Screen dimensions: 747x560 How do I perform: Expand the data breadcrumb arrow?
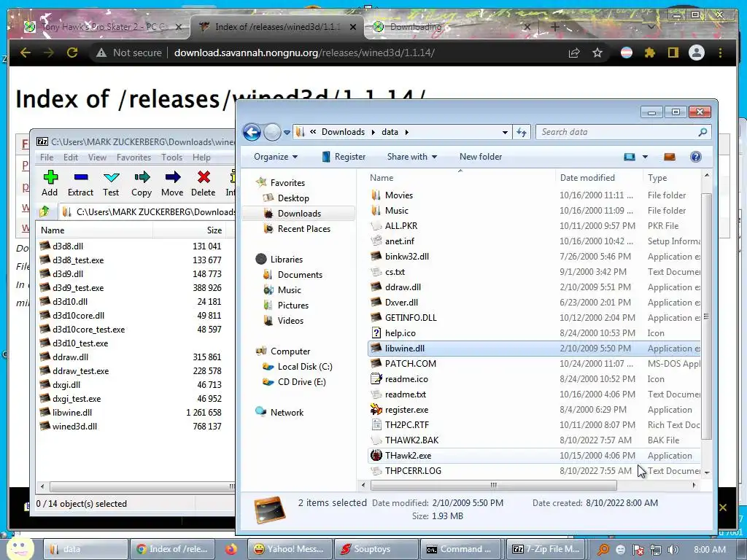tap(406, 132)
